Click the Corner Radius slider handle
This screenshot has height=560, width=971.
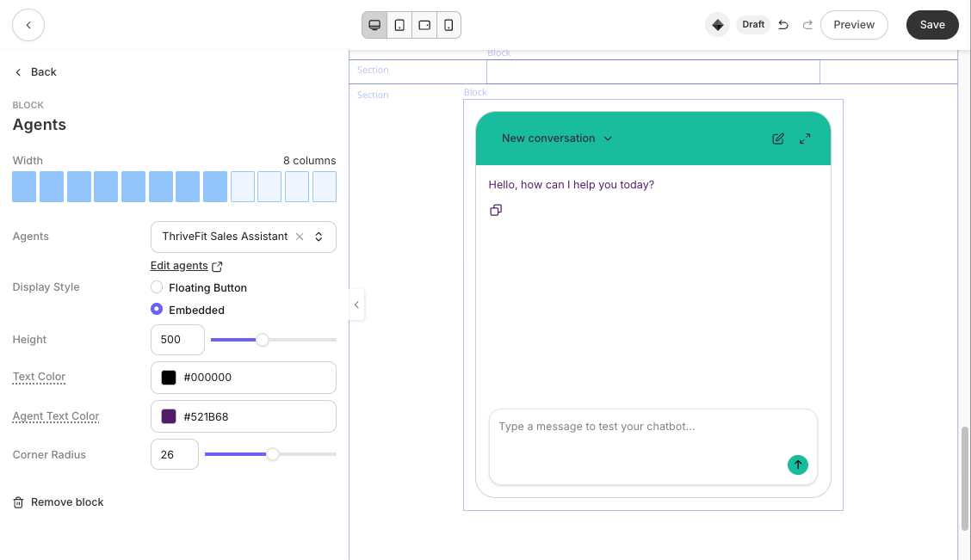[x=273, y=454]
